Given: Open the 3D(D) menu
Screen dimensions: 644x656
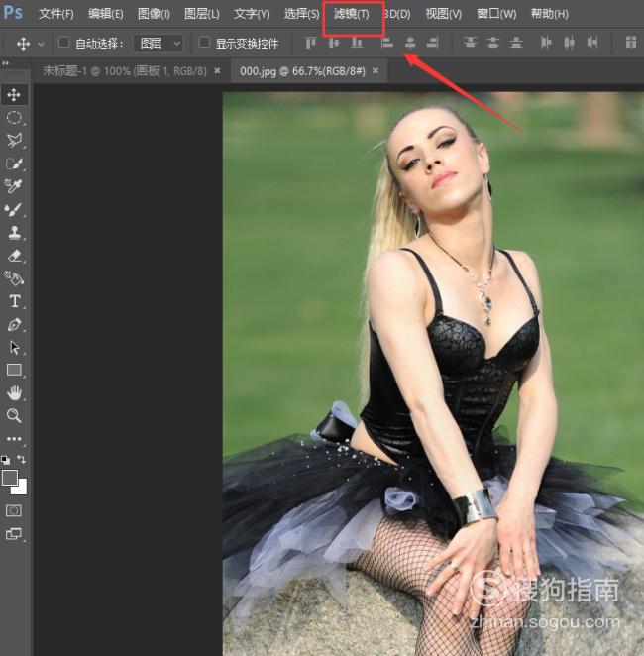Looking at the screenshot, I should click(x=397, y=14).
